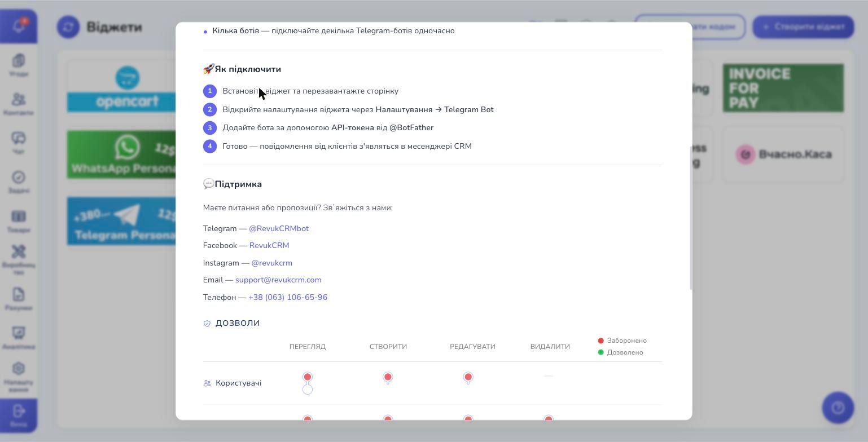Toggle Створити permission for Користувачі
Image resolution: width=868 pixels, height=442 pixels.
pyautogui.click(x=388, y=377)
